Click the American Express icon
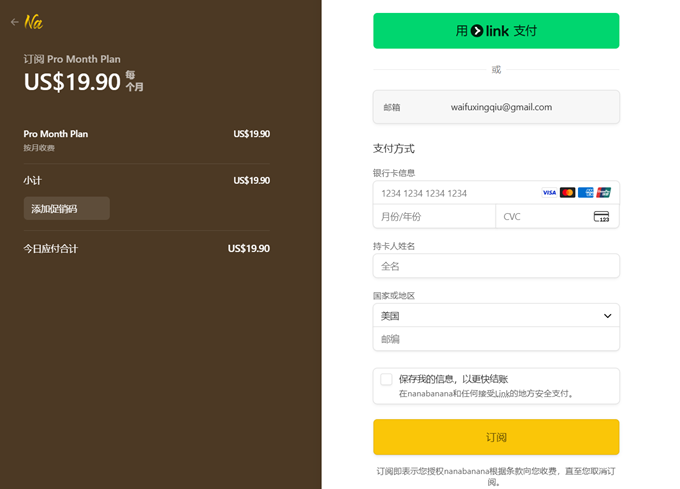This screenshot has width=680, height=489. click(585, 193)
